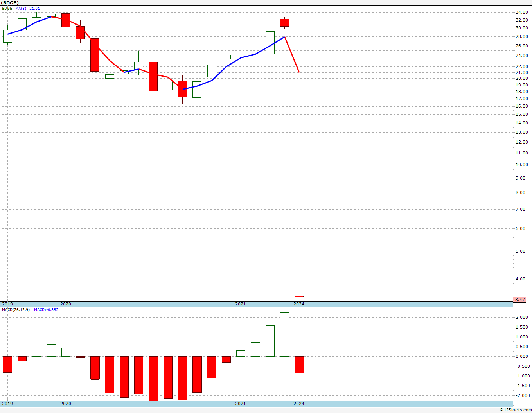Select 2.000 on the MACD axis

coord(522,317)
